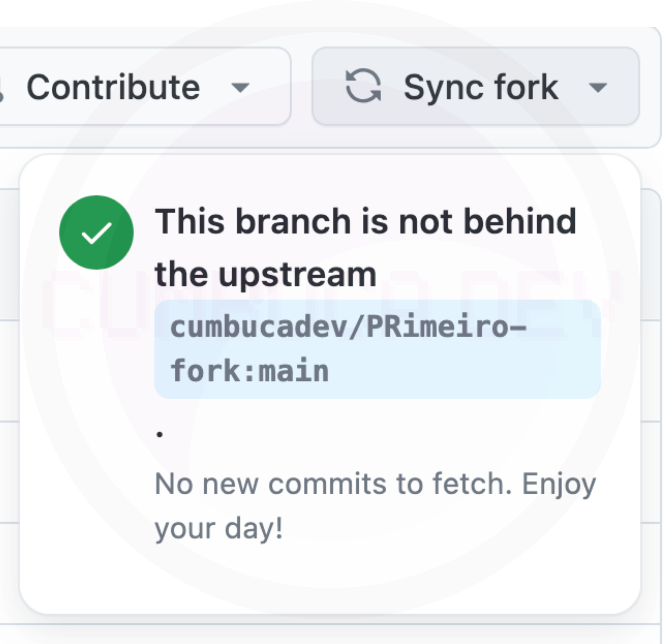Screen dimensions: 667x644
Task: Click the green checkmark status icon
Action: [x=96, y=233]
